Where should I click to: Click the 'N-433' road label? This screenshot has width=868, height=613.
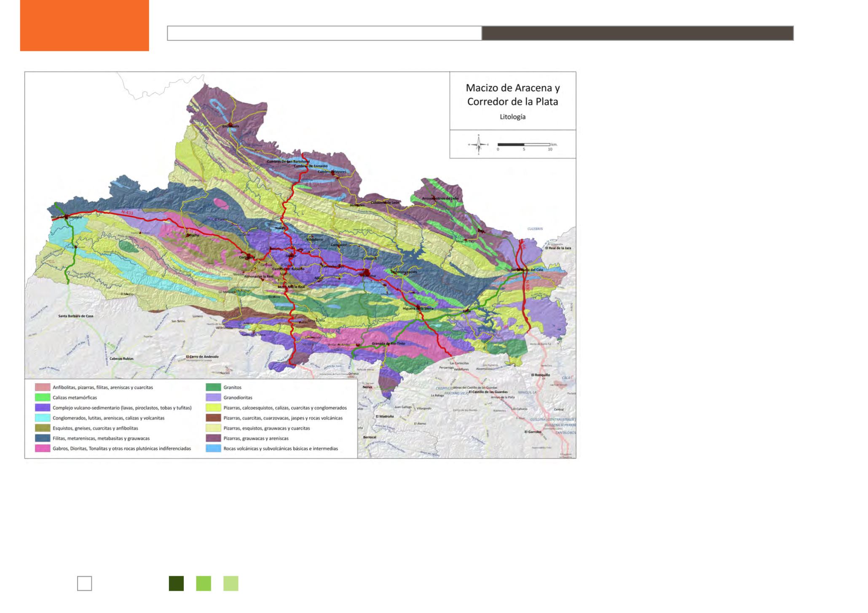127,213
